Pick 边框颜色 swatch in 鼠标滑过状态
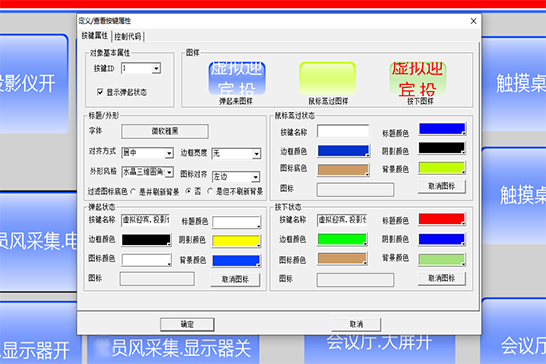Screen dimensions: 546x364 343,151
